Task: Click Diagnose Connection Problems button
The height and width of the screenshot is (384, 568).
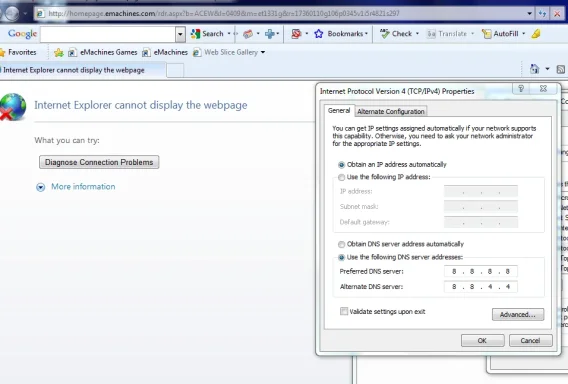Action: click(x=99, y=162)
